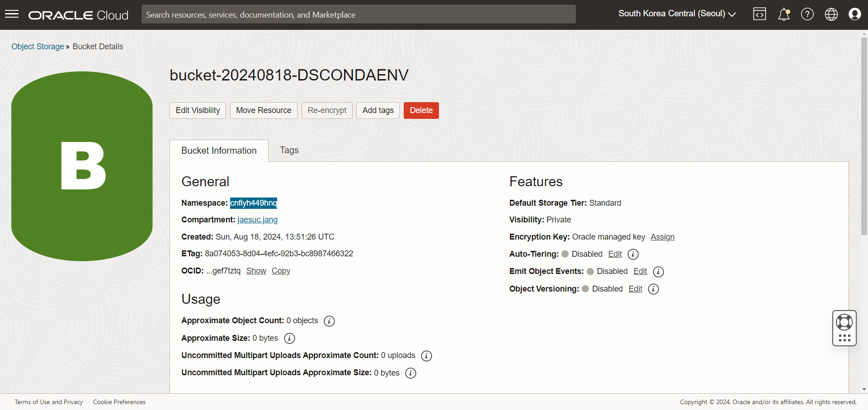Select the Bucket Information tab
Image resolution: width=868 pixels, height=410 pixels.
pos(219,151)
